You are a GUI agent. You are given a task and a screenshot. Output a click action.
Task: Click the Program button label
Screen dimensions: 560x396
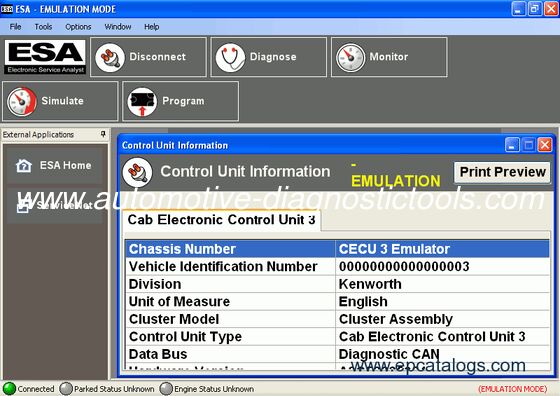[183, 101]
